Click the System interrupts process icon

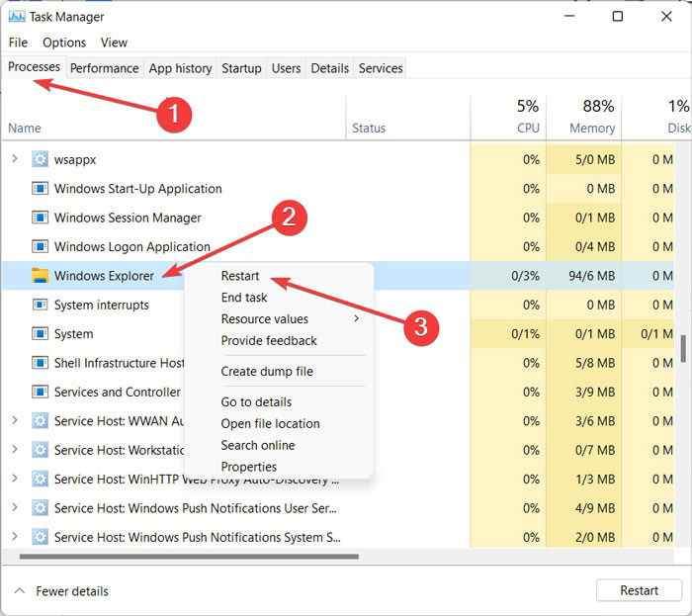pos(40,305)
